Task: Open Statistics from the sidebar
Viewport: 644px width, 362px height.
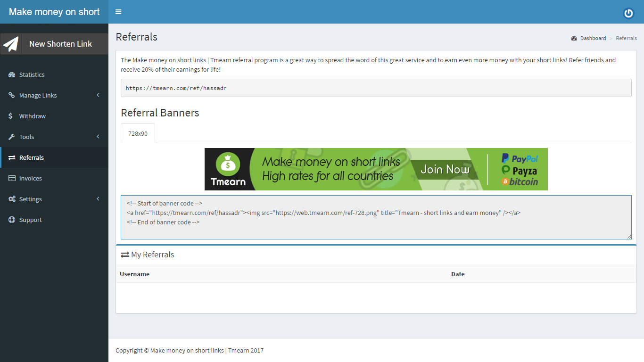Action: pos(32,74)
